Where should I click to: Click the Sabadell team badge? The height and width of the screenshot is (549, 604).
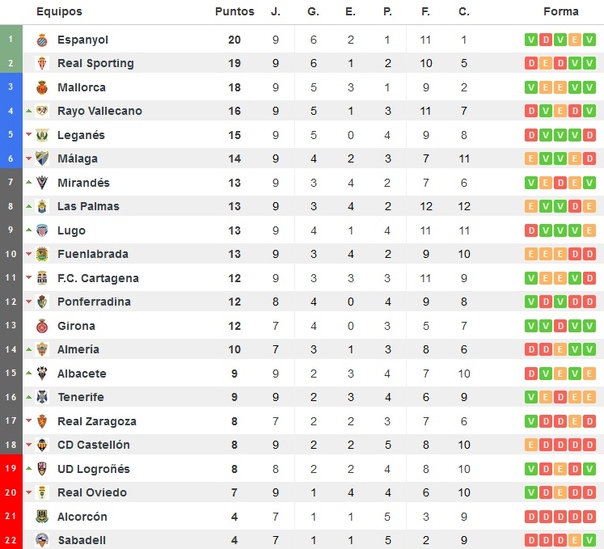(42, 540)
